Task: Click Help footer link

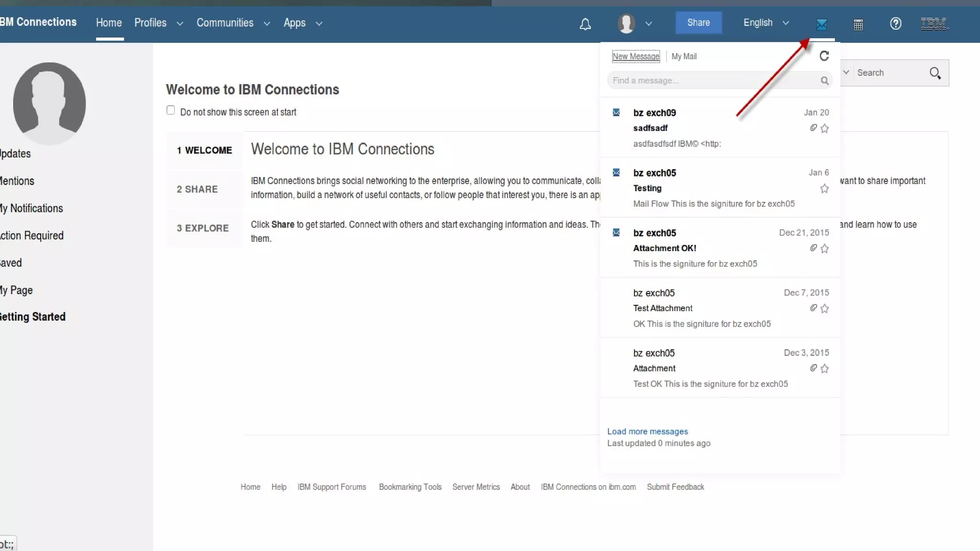Action: click(279, 487)
